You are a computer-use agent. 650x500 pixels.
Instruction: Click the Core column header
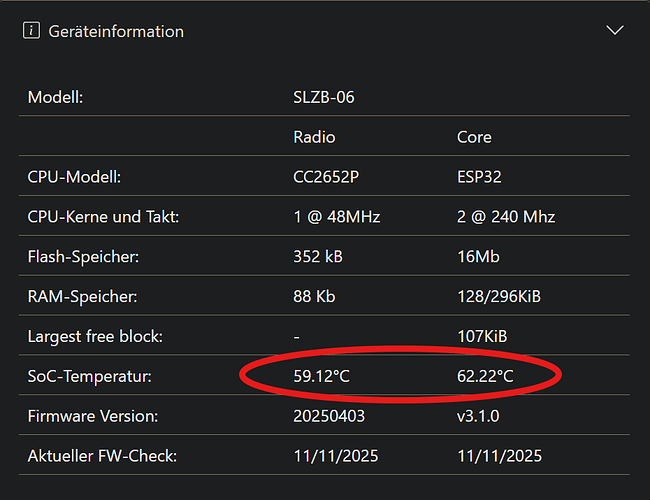[474, 137]
